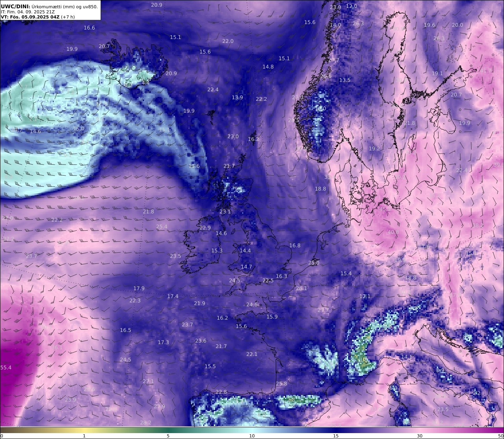Click the map value 28.2
The image size is (504, 439).
pos(146,423)
